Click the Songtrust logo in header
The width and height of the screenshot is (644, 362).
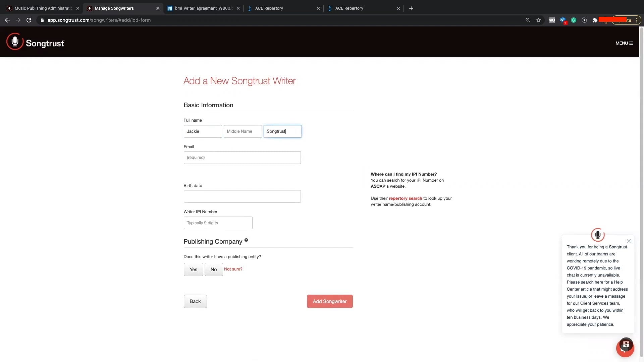[35, 43]
